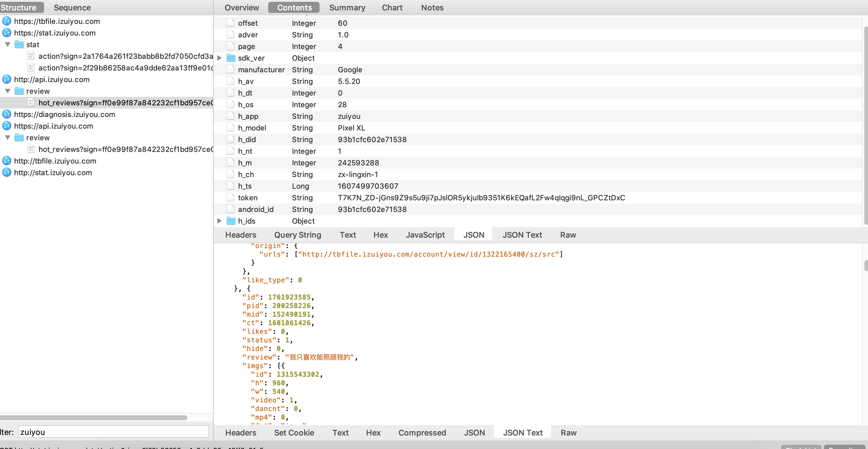Click the document icon beside android_id

pyautogui.click(x=230, y=209)
